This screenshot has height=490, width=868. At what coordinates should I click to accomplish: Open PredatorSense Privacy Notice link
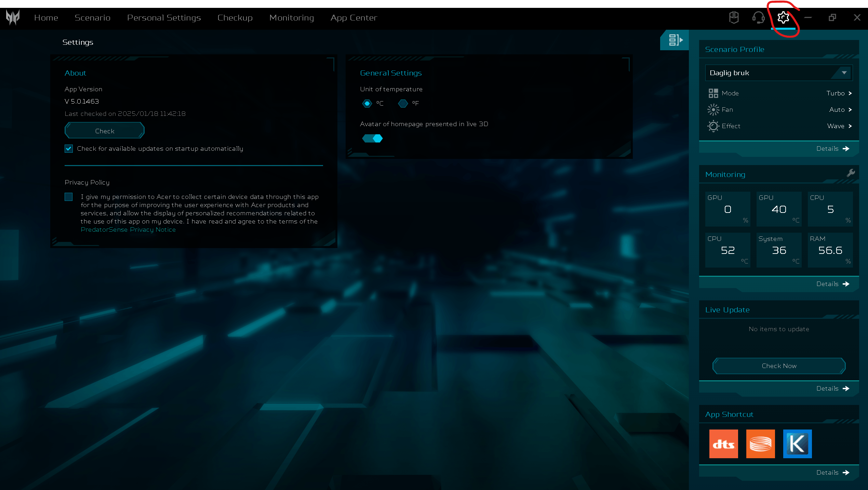click(128, 230)
